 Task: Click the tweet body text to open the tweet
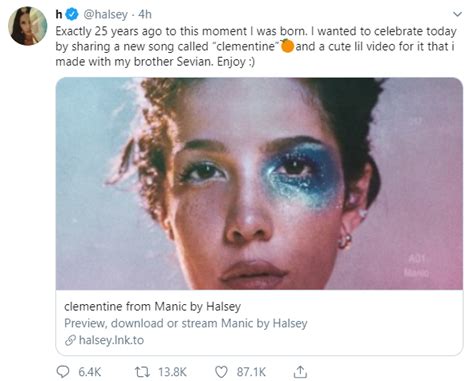click(256, 46)
